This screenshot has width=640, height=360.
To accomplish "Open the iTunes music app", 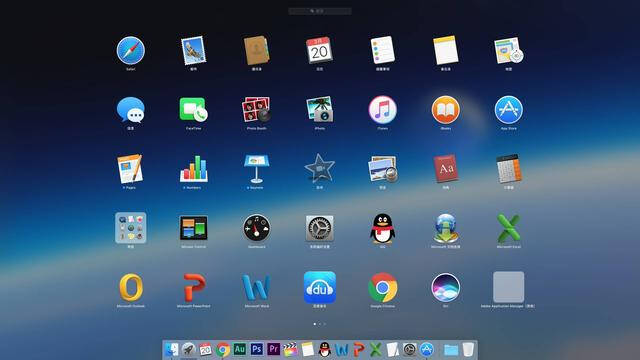I will pos(382,110).
